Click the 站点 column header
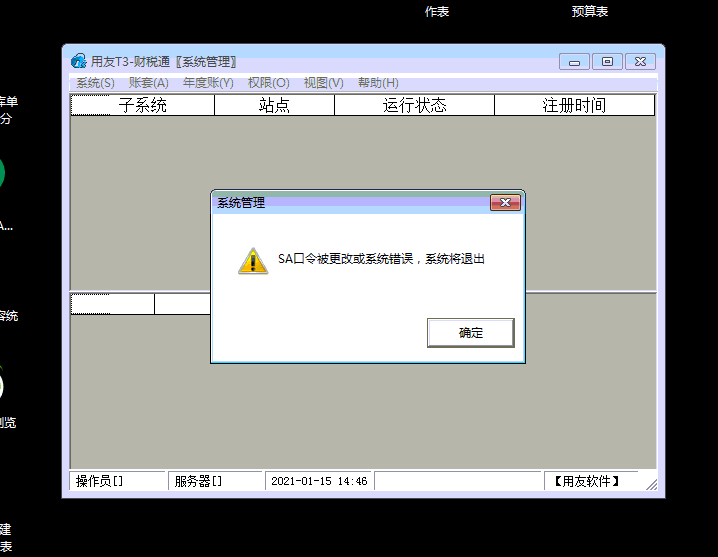This screenshot has width=718, height=557. click(x=274, y=105)
